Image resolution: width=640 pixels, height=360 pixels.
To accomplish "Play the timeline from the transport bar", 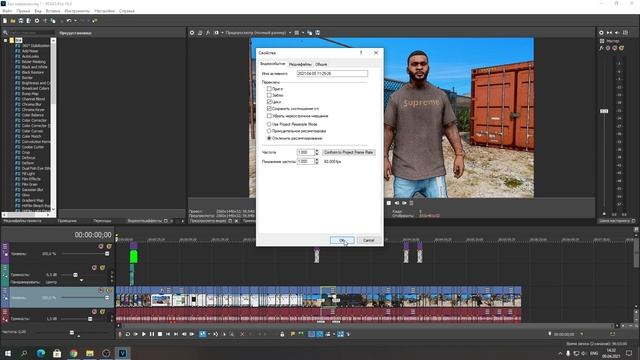I will point(144,334).
